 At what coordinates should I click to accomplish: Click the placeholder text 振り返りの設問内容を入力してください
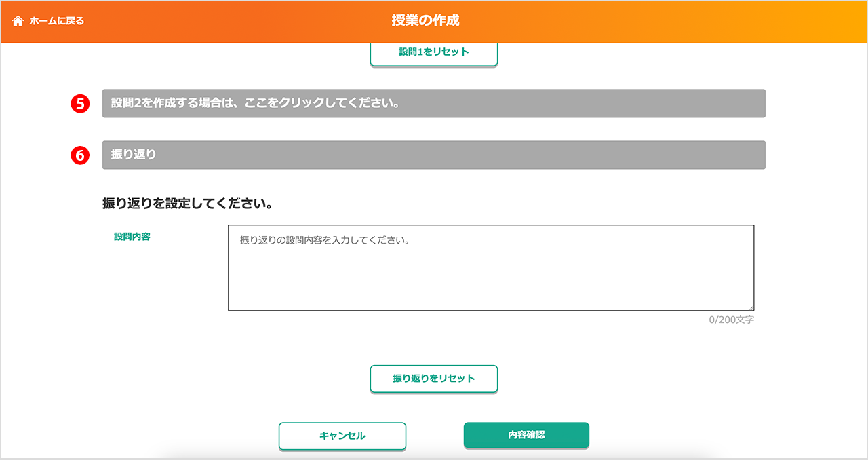point(325,241)
